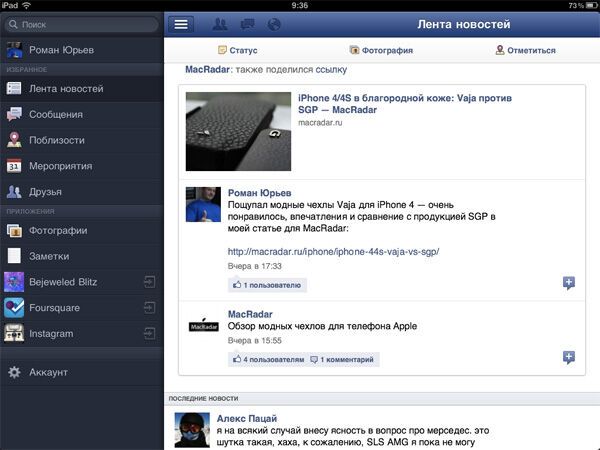Select Лента новостей in sidebar
The height and width of the screenshot is (450, 600).
[x=82, y=88]
